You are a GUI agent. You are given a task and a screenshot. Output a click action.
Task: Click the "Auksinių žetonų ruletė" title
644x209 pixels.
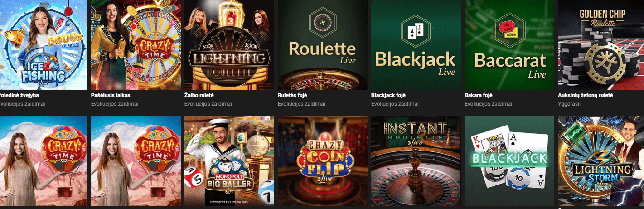[x=586, y=96]
